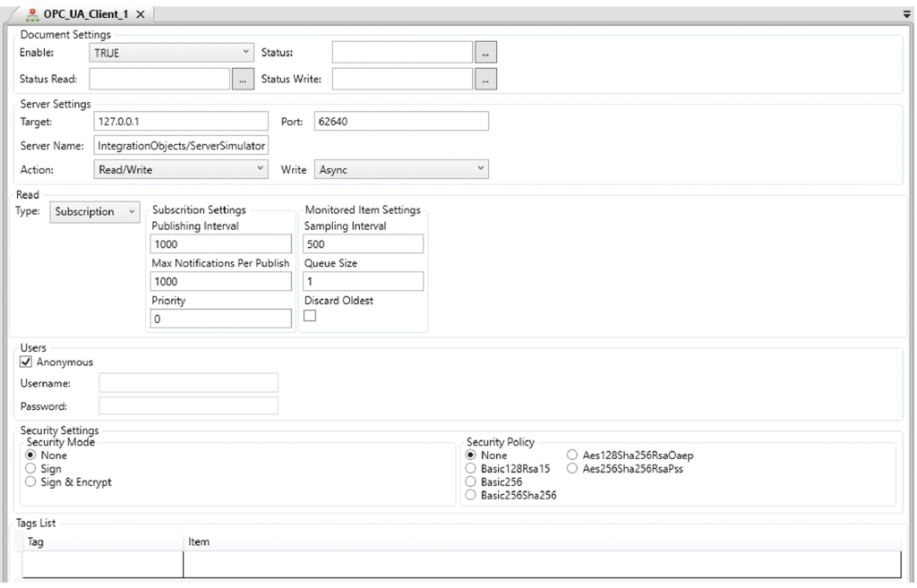Click the Publishing Interval field
Image resolution: width=917 pixels, height=588 pixels.
tap(221, 243)
